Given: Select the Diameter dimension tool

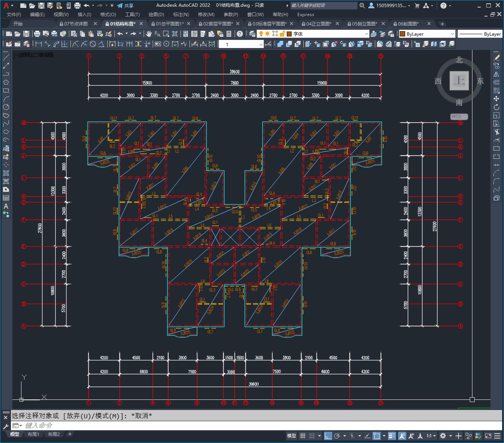Looking at the screenshot, I should [x=93, y=44].
